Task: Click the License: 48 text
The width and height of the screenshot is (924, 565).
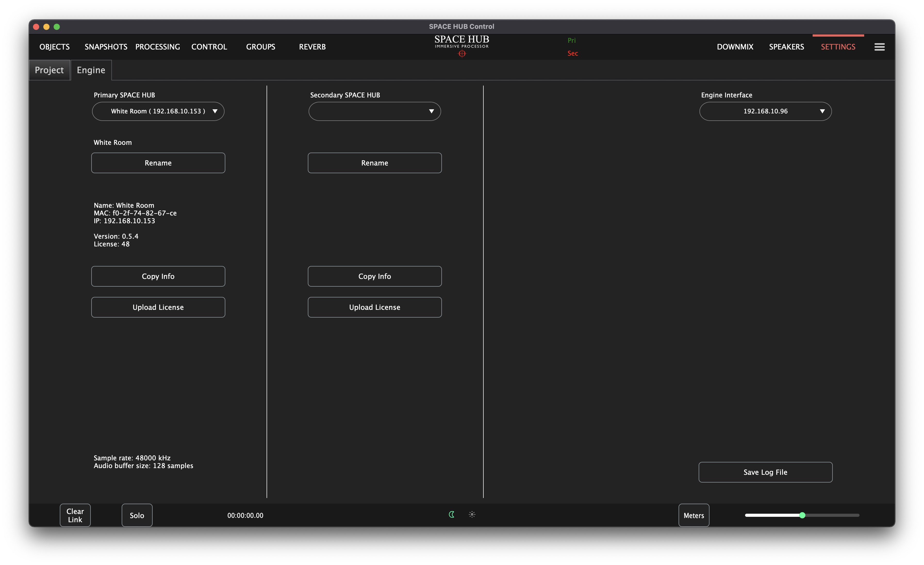Action: 111,244
